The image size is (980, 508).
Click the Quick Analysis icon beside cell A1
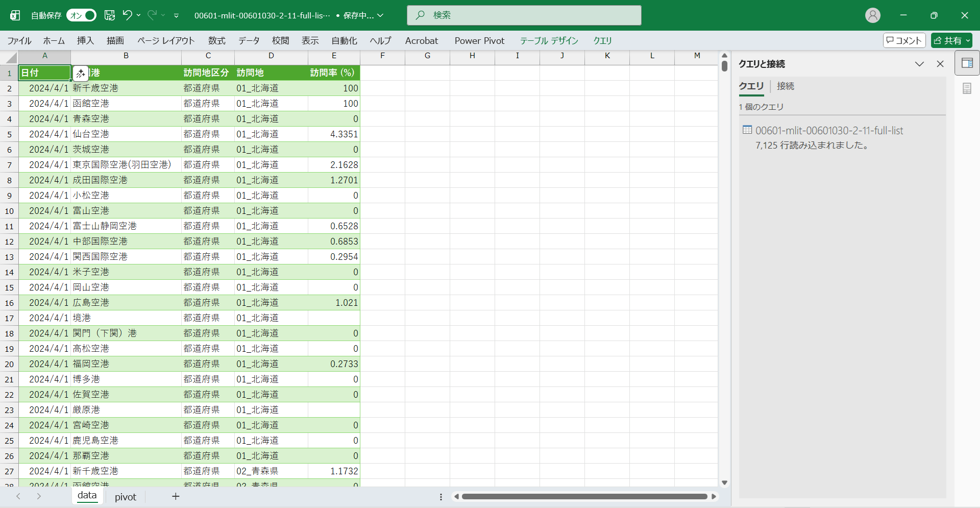80,74
